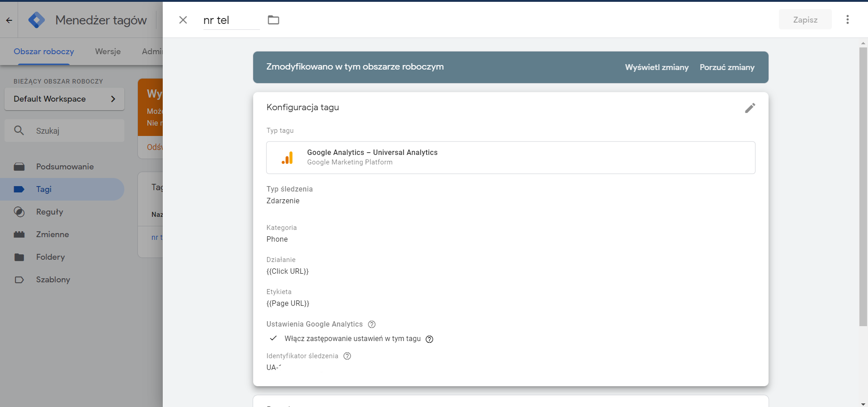
Task: Click the scrollbar down arrow
Action: 863,404
